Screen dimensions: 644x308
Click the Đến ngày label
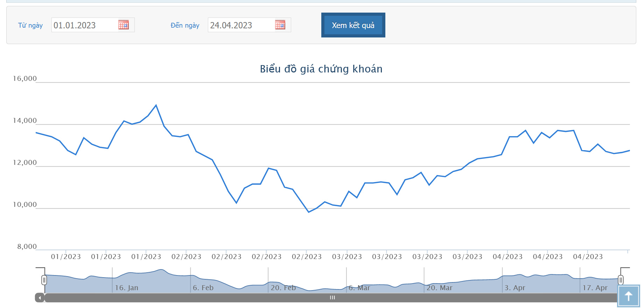coord(185,26)
